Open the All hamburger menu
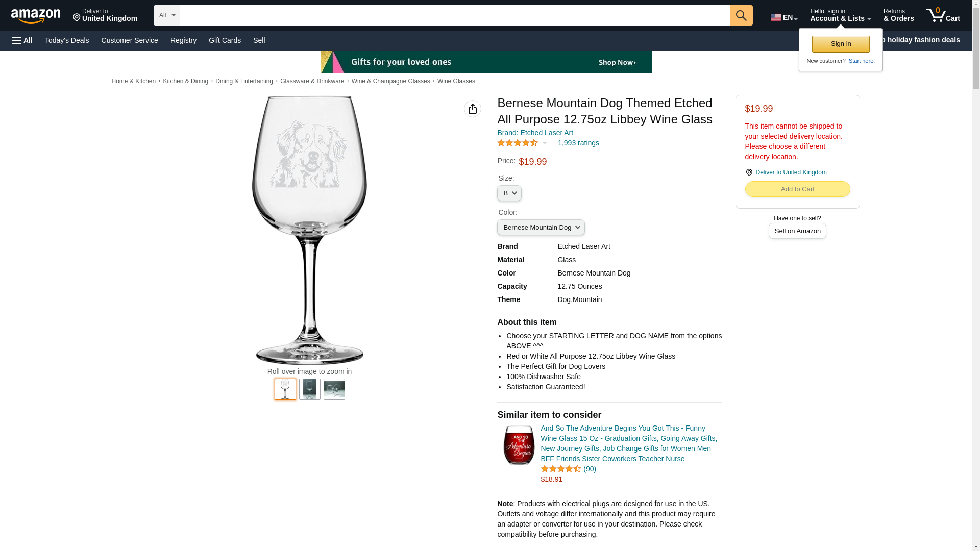This screenshot has width=980, height=551. (x=22, y=40)
